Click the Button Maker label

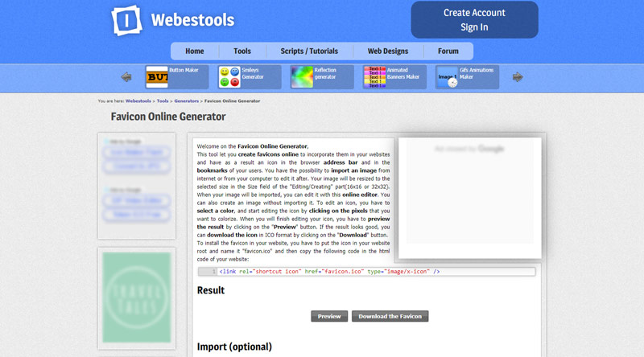184,70
